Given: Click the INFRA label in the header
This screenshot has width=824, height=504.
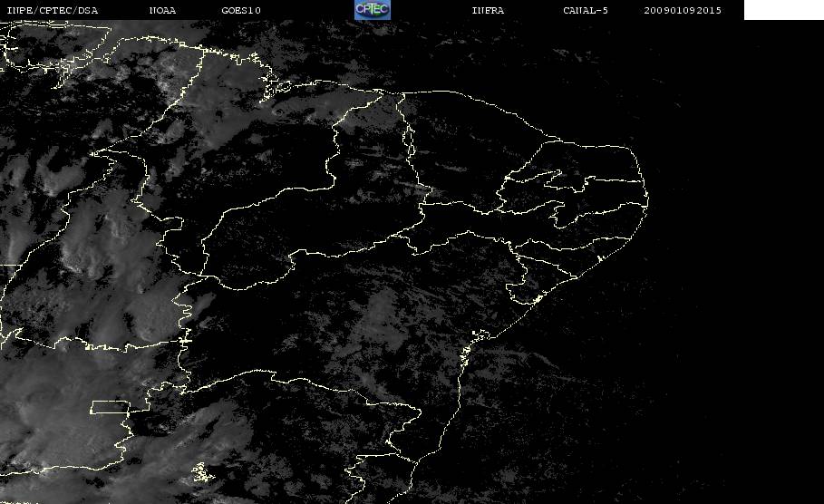Looking at the screenshot, I should point(489,11).
